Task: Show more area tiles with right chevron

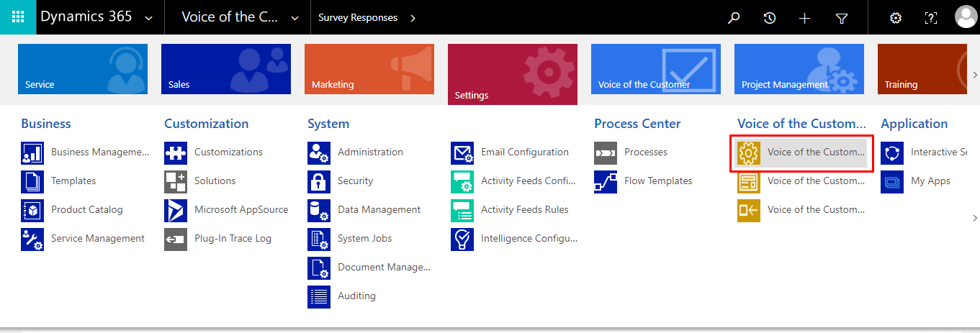Action: [x=975, y=75]
